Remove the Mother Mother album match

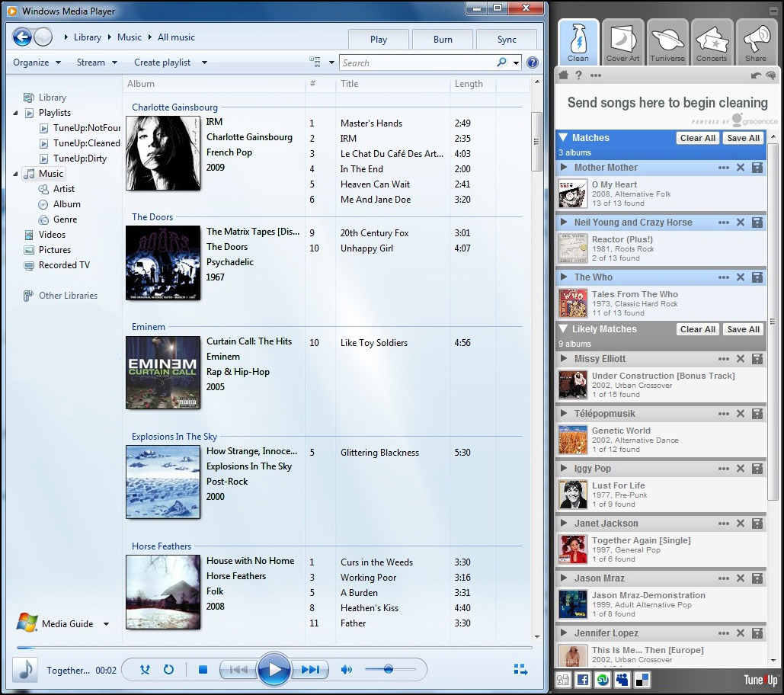[x=741, y=168]
